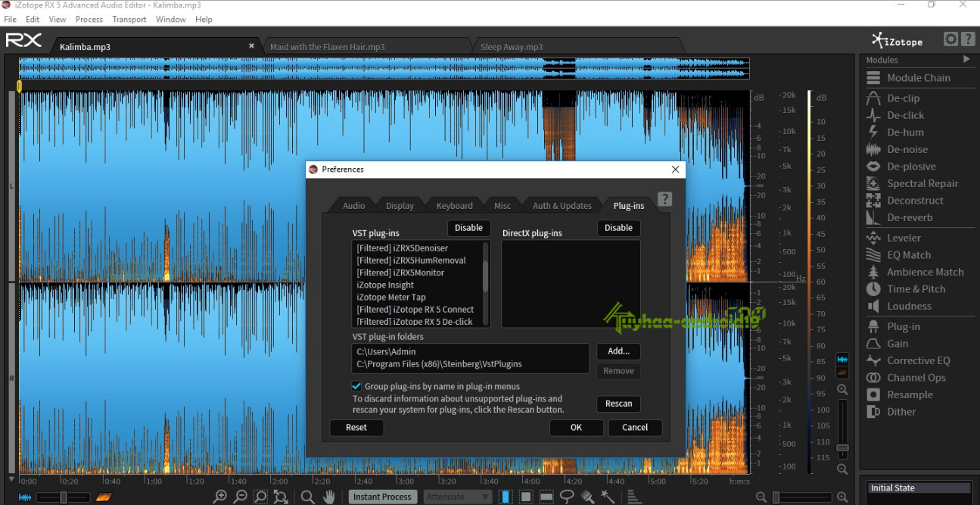The height and width of the screenshot is (505, 980).
Task: Expand the Modules panel arrow
Action: tap(966, 59)
